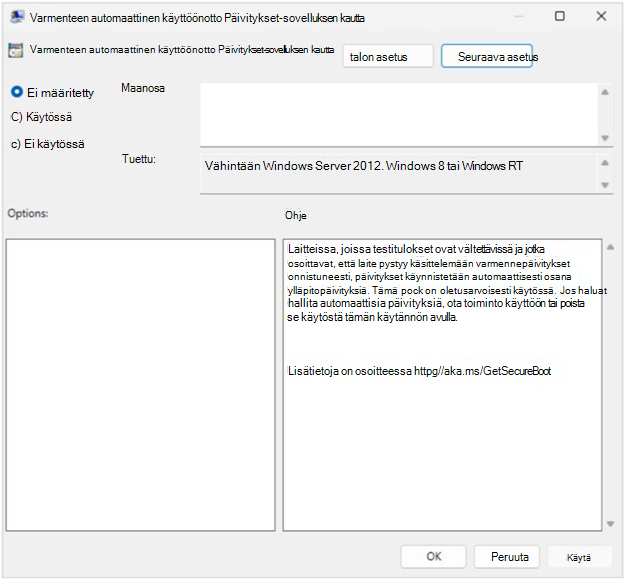This screenshot has width=624, height=580.
Task: Click the policy setting icon beside the heading
Action: pyautogui.click(x=16, y=51)
